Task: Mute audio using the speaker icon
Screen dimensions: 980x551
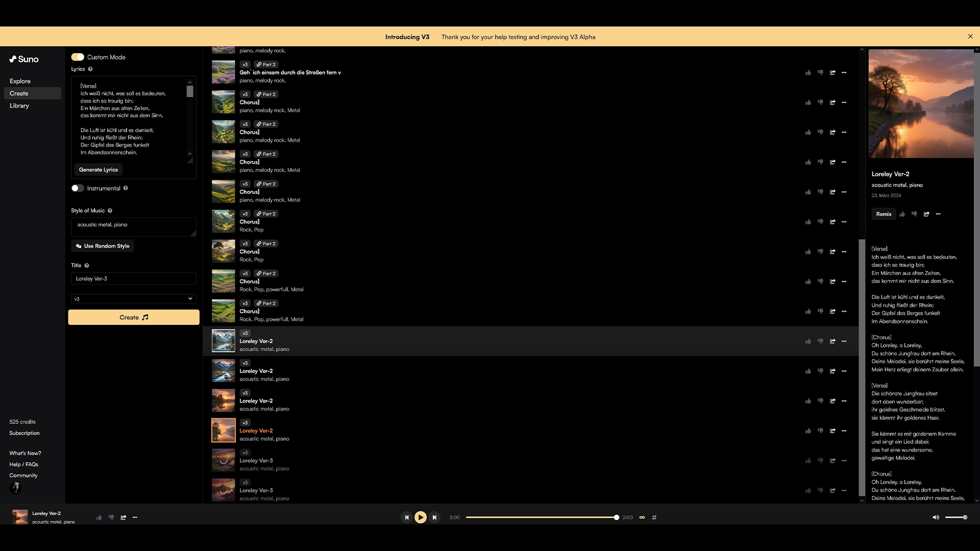Action: coord(936,517)
